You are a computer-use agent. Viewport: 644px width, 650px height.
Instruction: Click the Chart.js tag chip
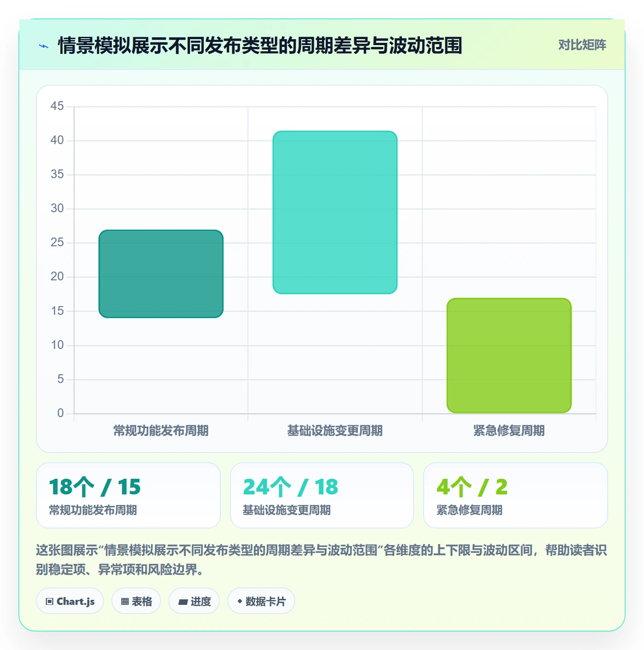[70, 601]
